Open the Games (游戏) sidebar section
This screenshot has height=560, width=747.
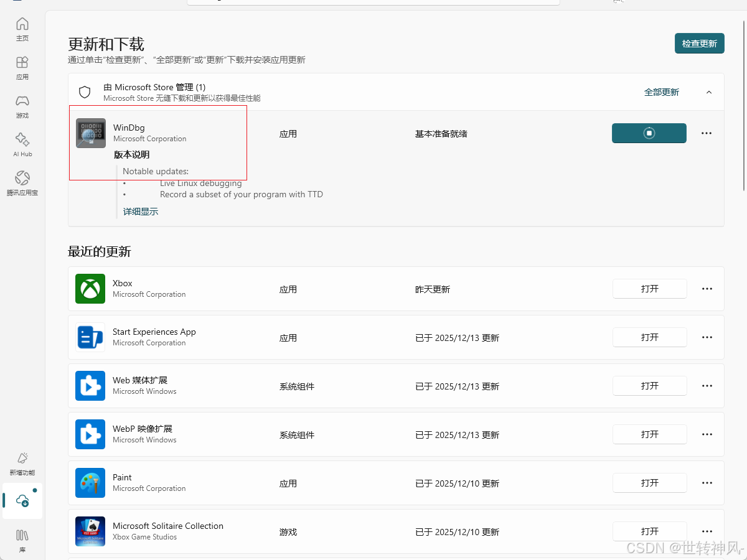[22, 106]
